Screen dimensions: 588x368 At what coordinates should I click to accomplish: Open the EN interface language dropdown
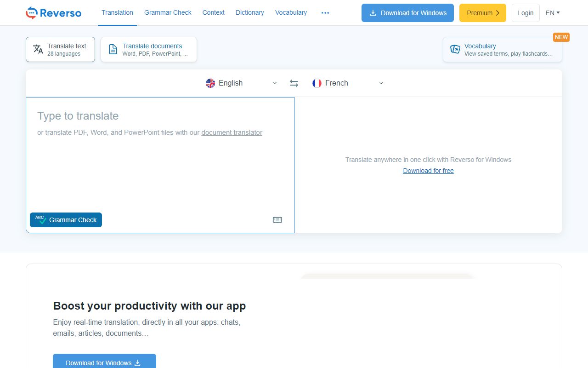click(x=552, y=13)
